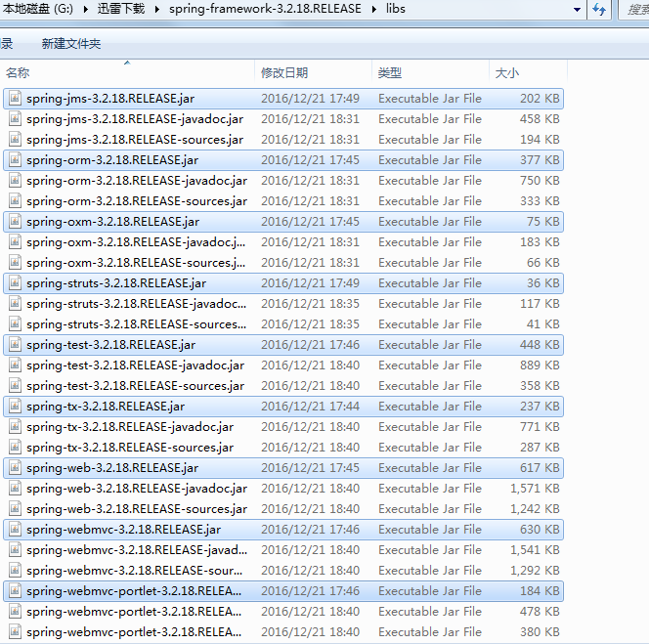The image size is (649, 644).
Task: Click icon beside spring-web-3.2.18.RELEASE-javadoc.jar
Action: coord(16,489)
